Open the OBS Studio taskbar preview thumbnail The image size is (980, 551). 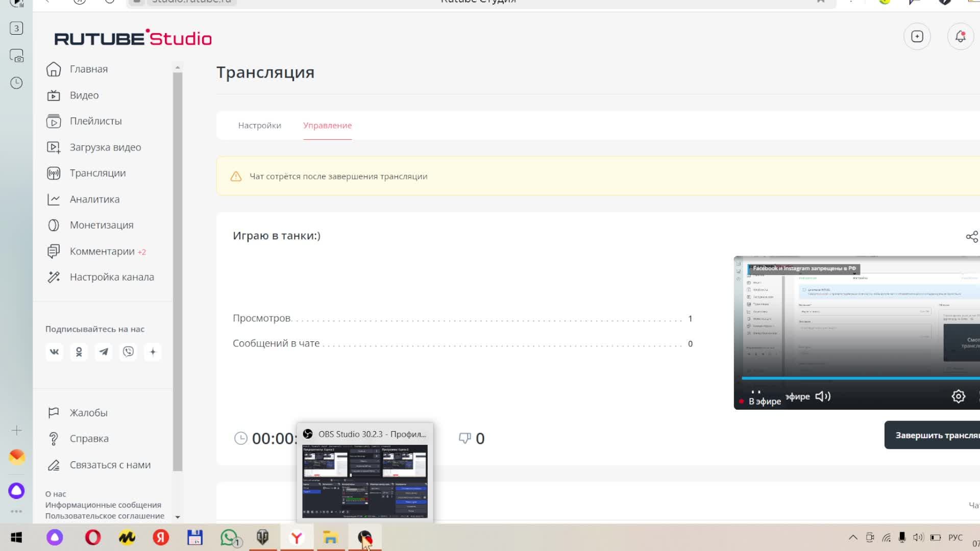(364, 480)
